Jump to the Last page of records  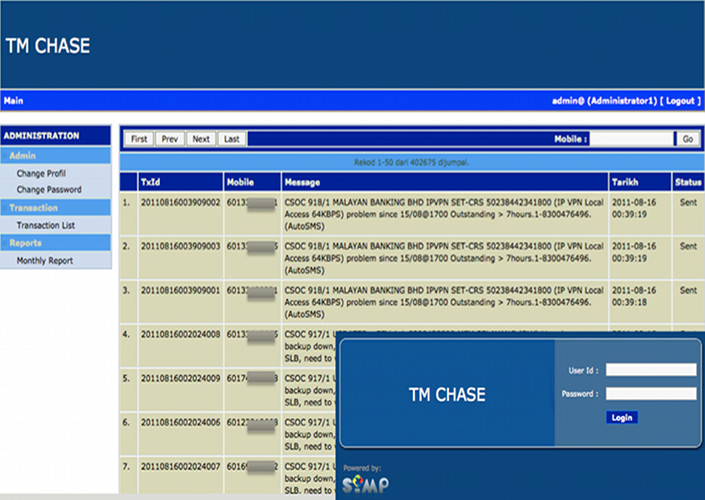(232, 139)
